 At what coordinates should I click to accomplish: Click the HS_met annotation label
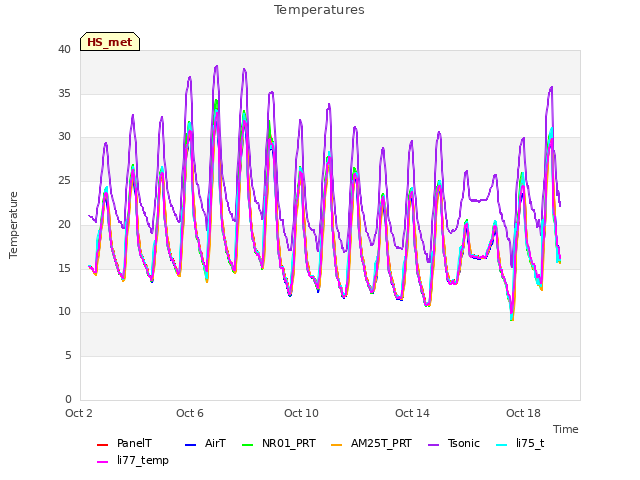[x=110, y=42]
